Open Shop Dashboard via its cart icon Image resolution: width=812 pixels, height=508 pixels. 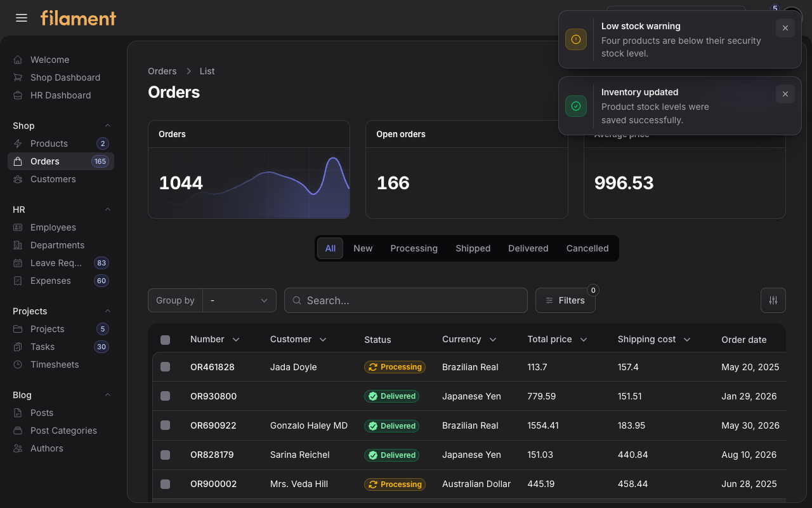coord(18,77)
